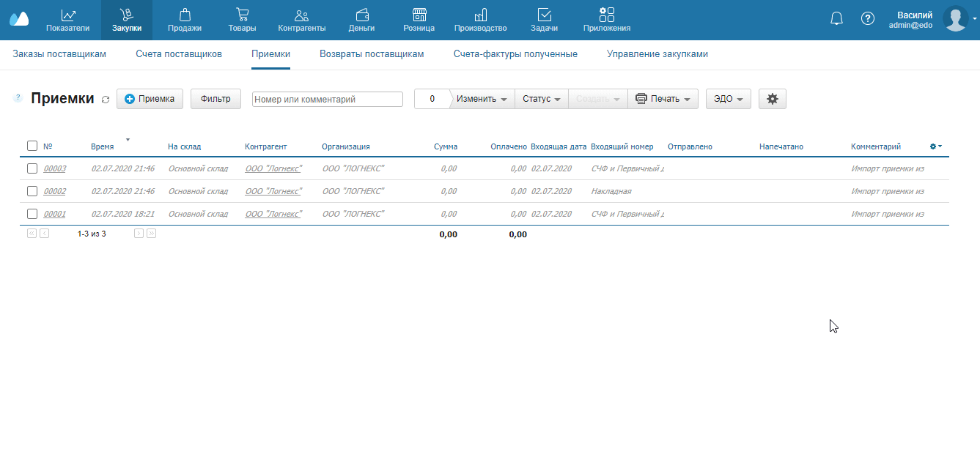The image size is (980, 465).
Task: Expand the Изменить dropdown
Action: tap(482, 99)
